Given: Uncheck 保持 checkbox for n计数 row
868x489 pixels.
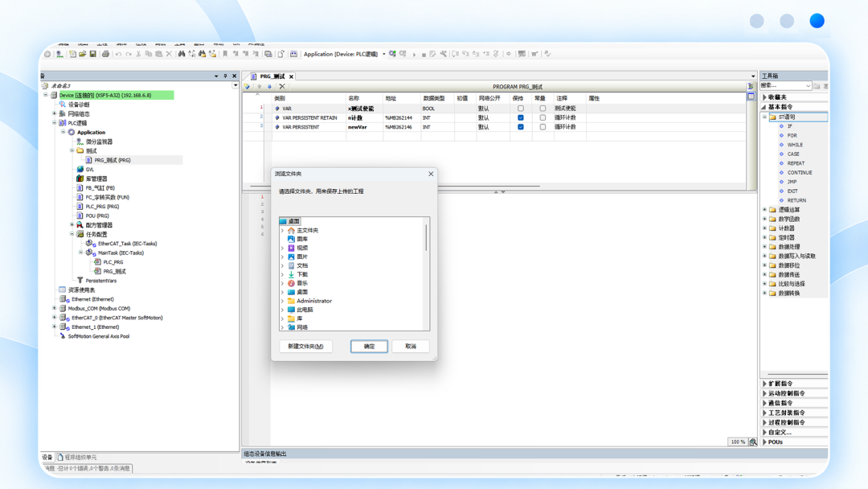Looking at the screenshot, I should pos(520,118).
